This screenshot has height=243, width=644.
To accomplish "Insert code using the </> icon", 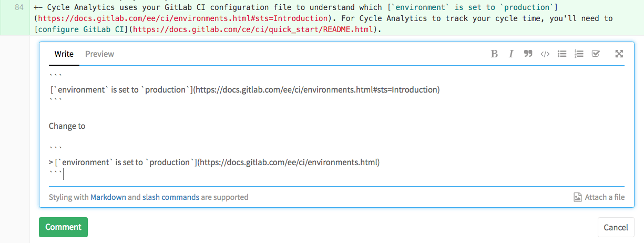I will [545, 54].
